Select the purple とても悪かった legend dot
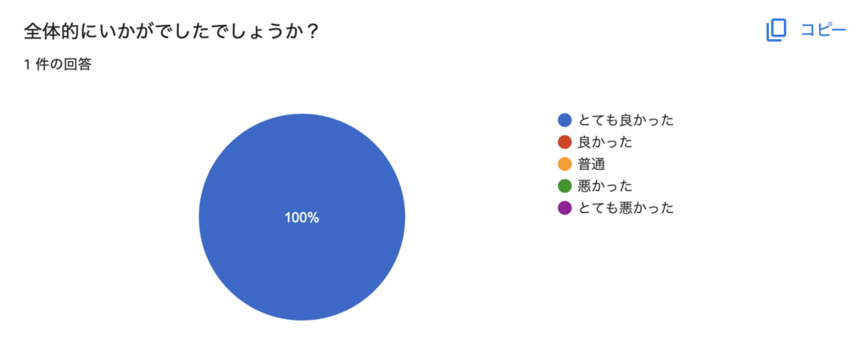The image size is (868, 358). click(x=565, y=209)
